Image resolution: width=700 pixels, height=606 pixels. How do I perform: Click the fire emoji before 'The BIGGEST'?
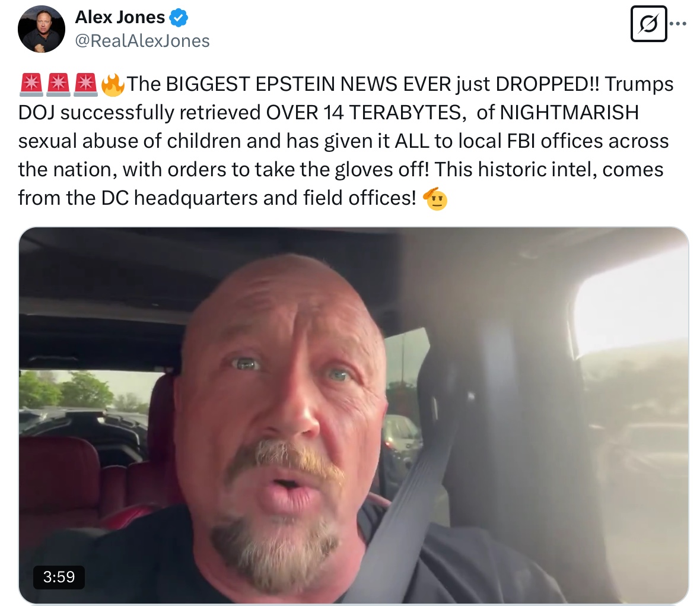click(x=113, y=85)
